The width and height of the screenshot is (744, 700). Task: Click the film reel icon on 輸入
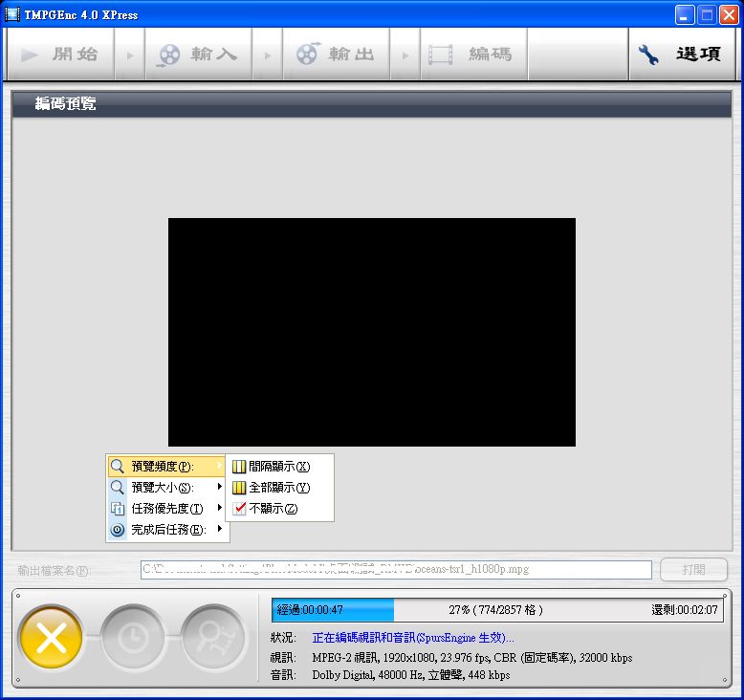[168, 55]
